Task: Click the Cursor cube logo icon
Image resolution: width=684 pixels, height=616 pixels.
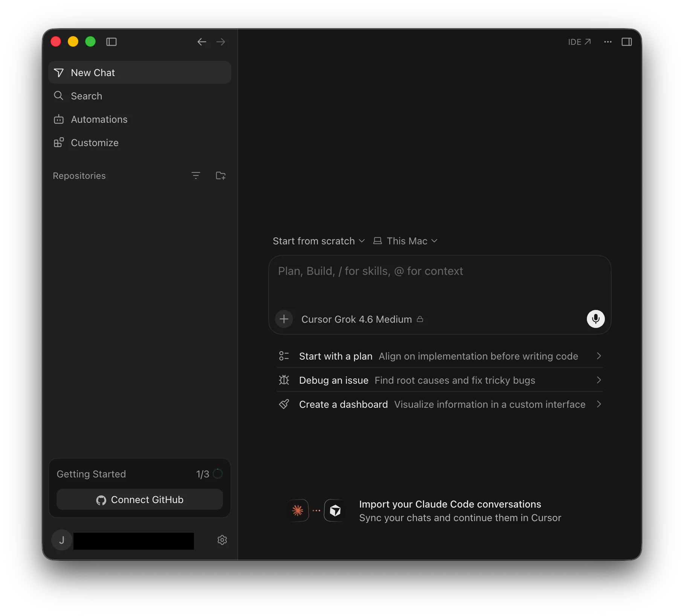Action: 335,511
